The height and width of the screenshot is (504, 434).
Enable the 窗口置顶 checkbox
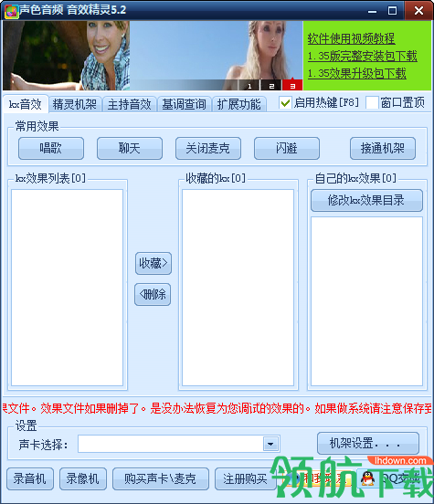[372, 103]
